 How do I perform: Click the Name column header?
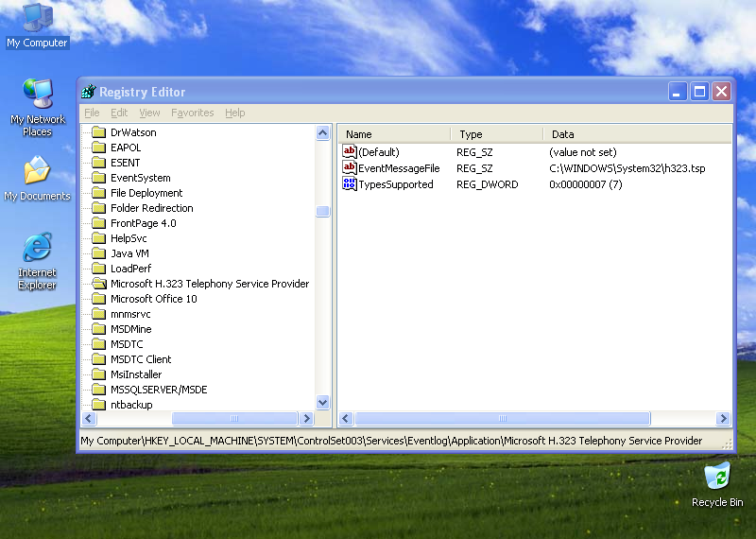394,134
